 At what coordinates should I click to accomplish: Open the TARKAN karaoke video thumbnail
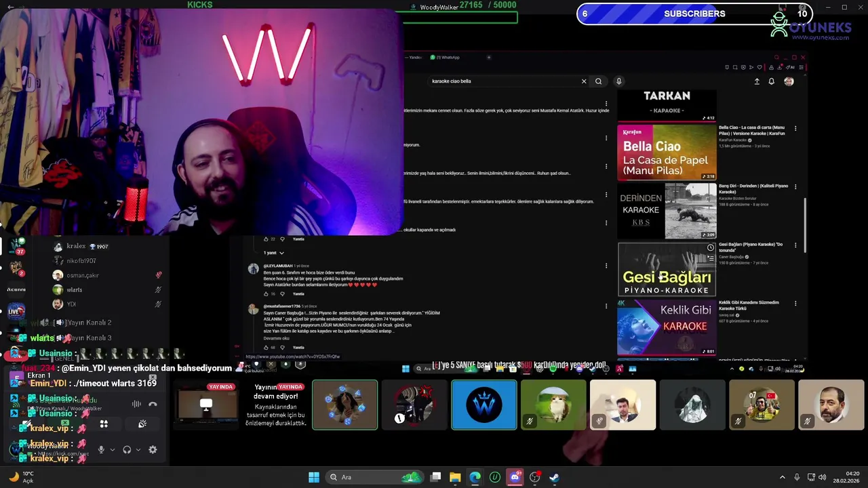[667, 105]
